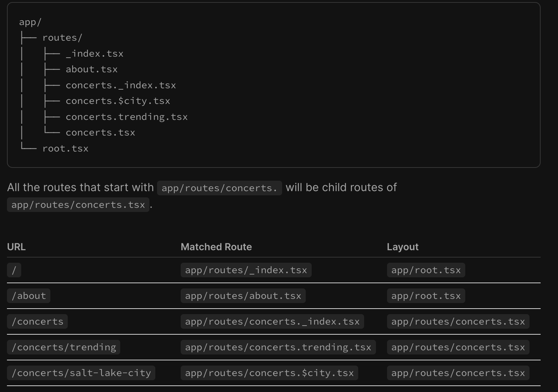Select concerts.tsx in the file tree
Image resolution: width=558 pixels, height=392 pixels.
(x=100, y=133)
